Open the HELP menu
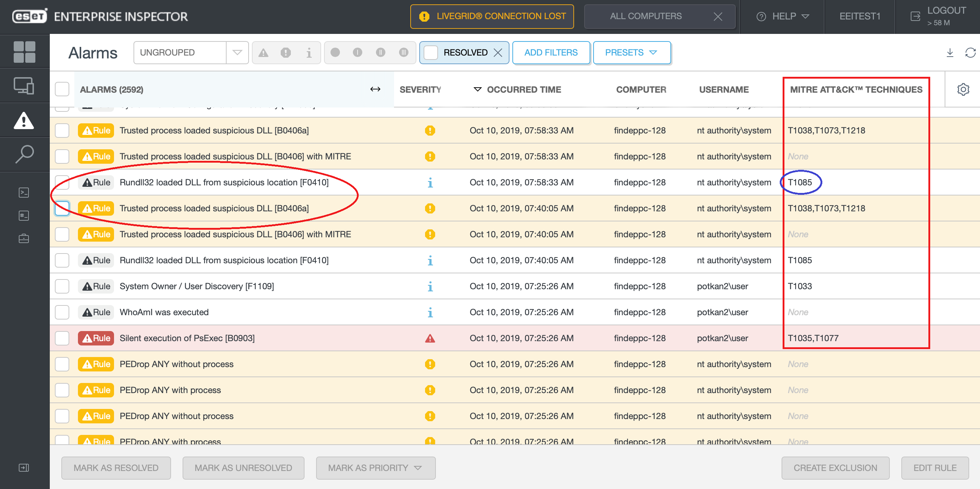Viewport: 980px width, 489px height. pyautogui.click(x=783, y=16)
